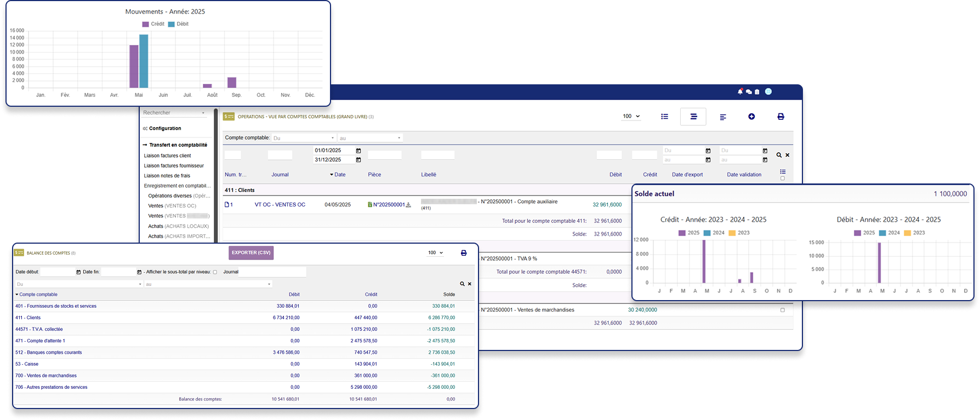Open calendar for 01/01/2025 date field
Image resolution: width=980 pixels, height=420 pixels.
pyautogui.click(x=358, y=151)
